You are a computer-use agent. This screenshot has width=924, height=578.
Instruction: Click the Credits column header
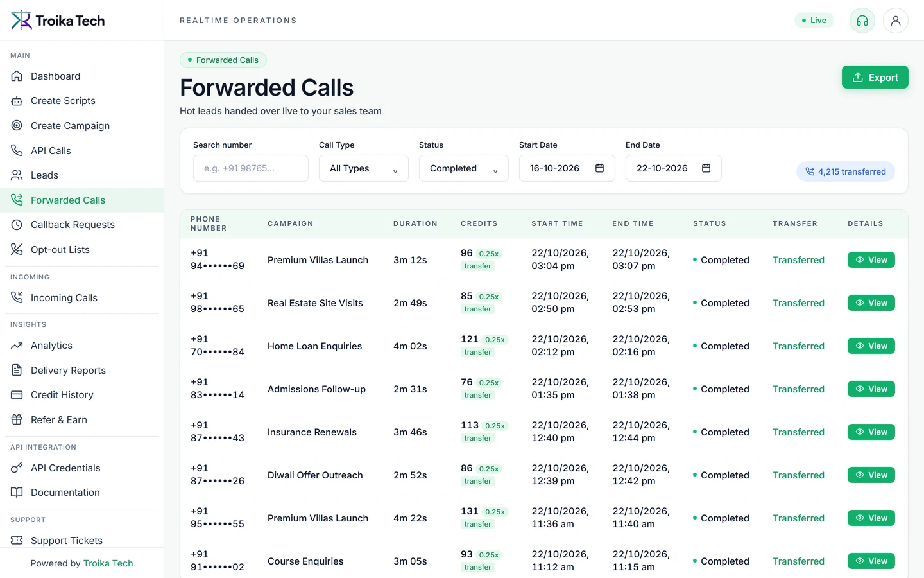coord(479,223)
